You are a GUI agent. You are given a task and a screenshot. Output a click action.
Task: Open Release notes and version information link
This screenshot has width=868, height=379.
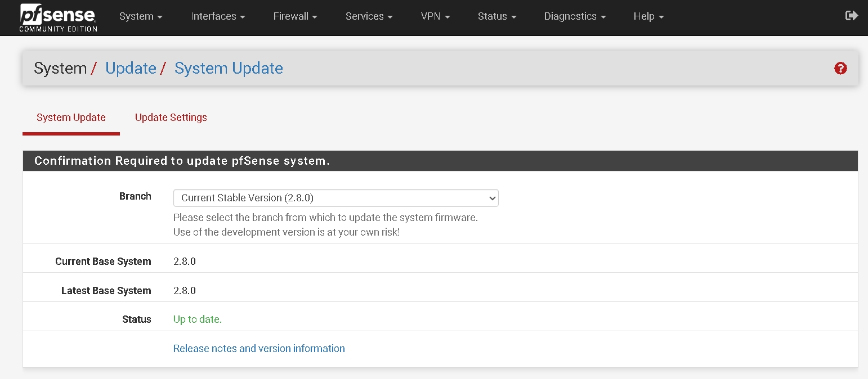259,349
